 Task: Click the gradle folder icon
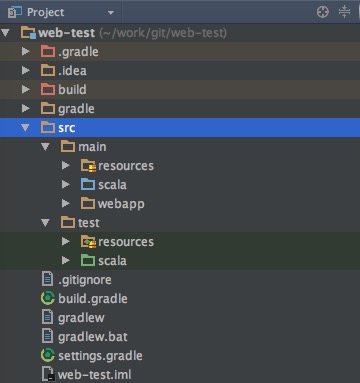[x=48, y=108]
